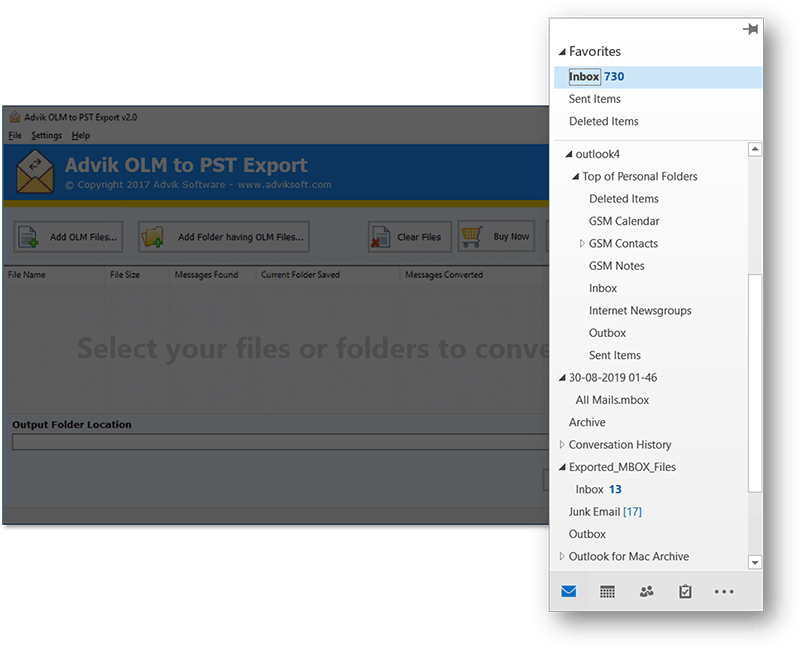Screen dimensions: 800x648
Task: Select Outbox under Personal Folders
Action: click(x=607, y=333)
